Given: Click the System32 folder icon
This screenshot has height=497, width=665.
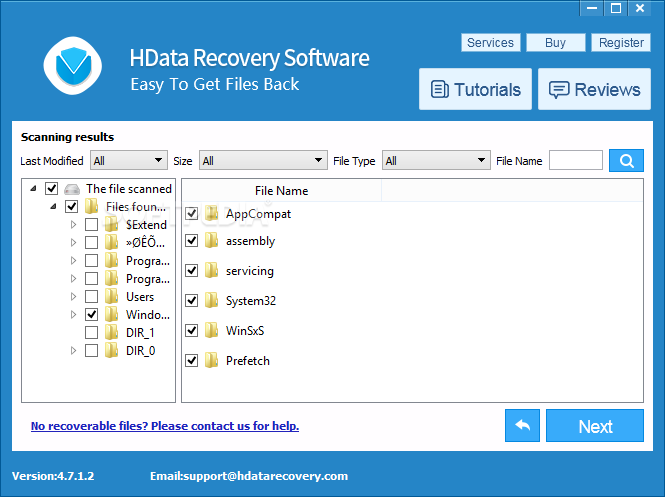Looking at the screenshot, I should coord(212,300).
